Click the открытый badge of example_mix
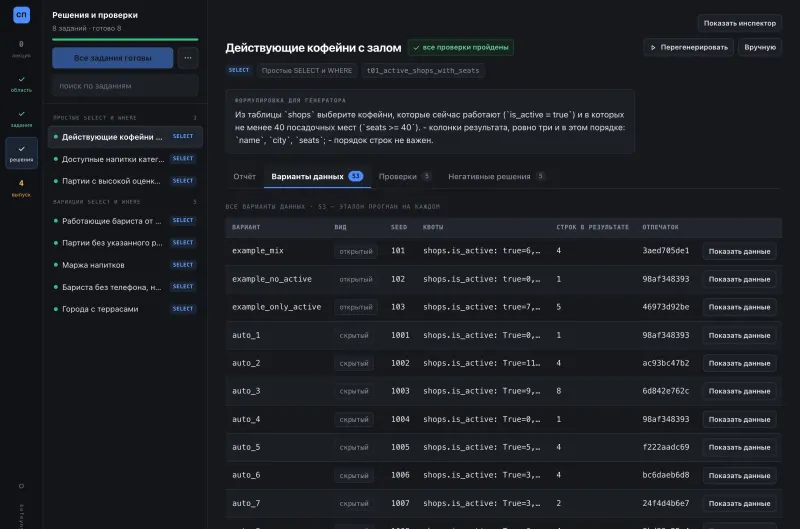 coord(356,251)
